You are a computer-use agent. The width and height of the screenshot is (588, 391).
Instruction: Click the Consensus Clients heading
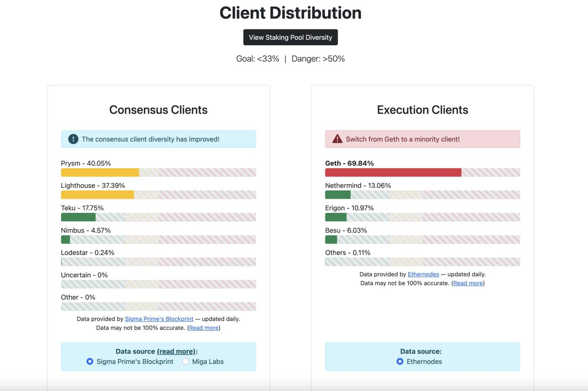[158, 110]
